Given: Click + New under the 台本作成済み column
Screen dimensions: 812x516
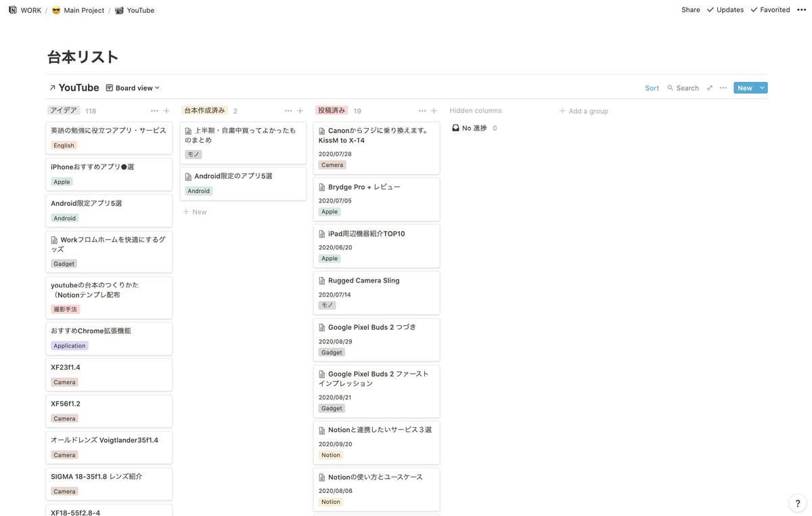Looking at the screenshot, I should [195, 212].
